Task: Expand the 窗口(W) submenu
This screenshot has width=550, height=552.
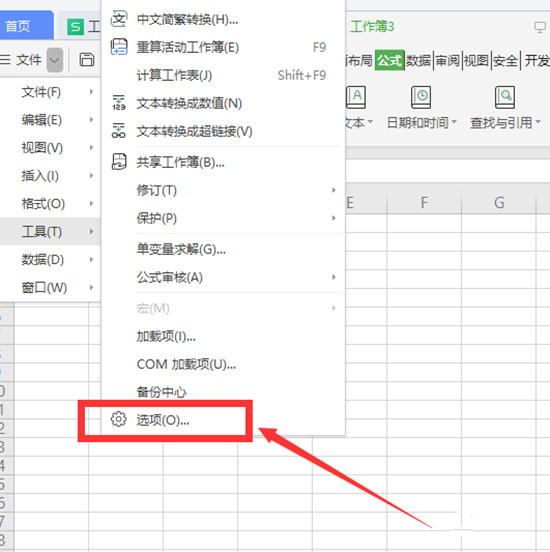Action: pyautogui.click(x=50, y=288)
